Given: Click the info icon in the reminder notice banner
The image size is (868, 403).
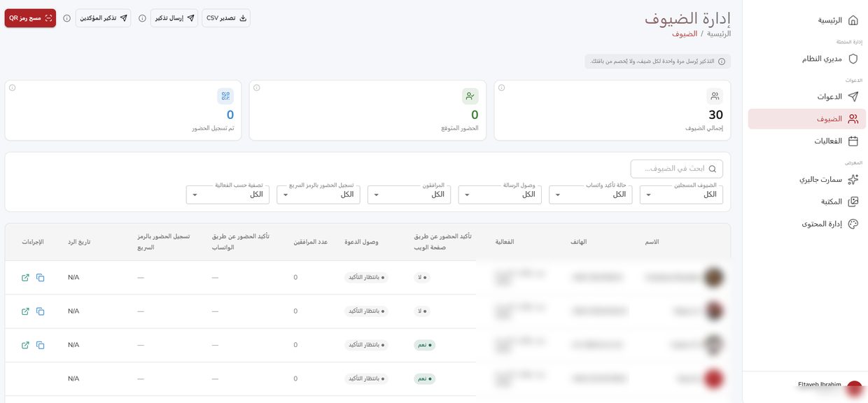Looking at the screenshot, I should tap(722, 62).
